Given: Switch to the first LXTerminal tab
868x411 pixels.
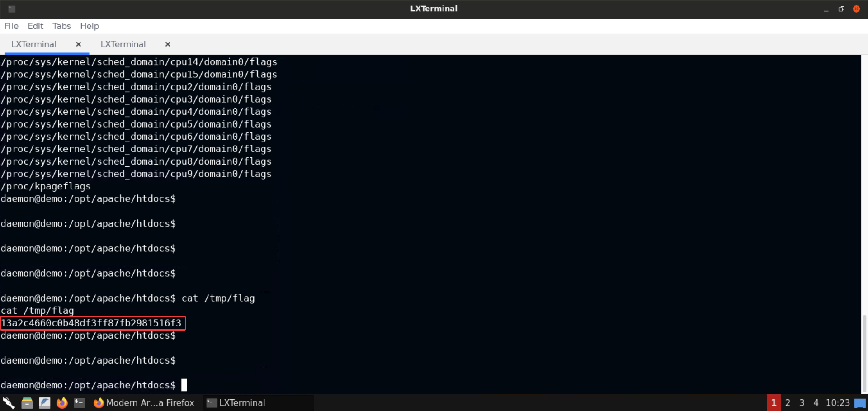Looking at the screenshot, I should coord(34,44).
